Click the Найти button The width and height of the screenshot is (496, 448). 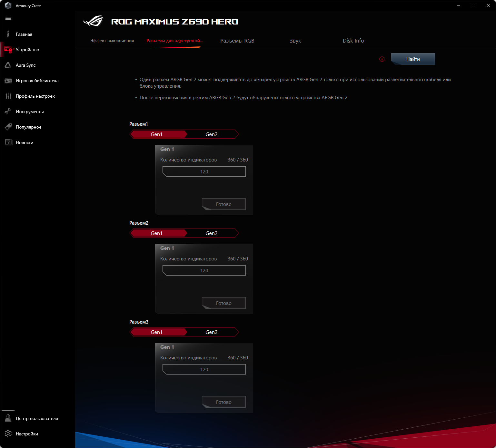413,59
